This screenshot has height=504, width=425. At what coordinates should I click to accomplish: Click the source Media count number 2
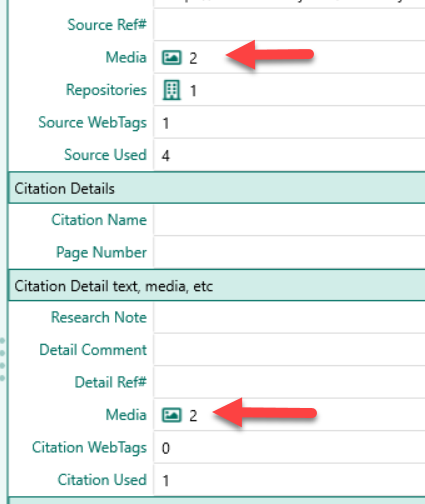coord(193,58)
